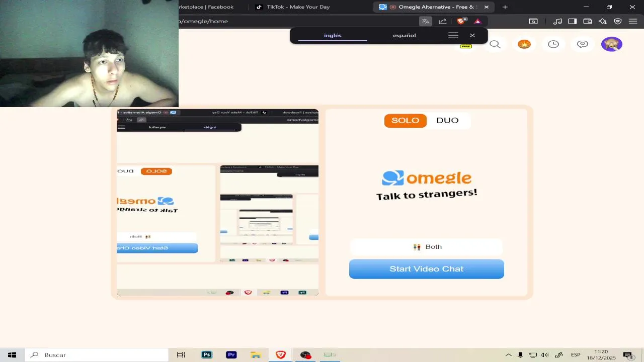Click the share page icon in address bar
The height and width of the screenshot is (362, 644).
443,21
